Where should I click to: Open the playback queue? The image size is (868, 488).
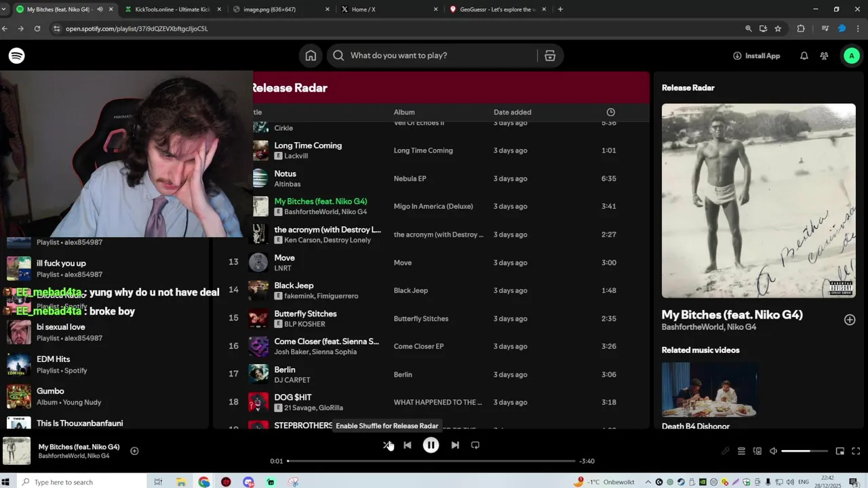(x=741, y=451)
